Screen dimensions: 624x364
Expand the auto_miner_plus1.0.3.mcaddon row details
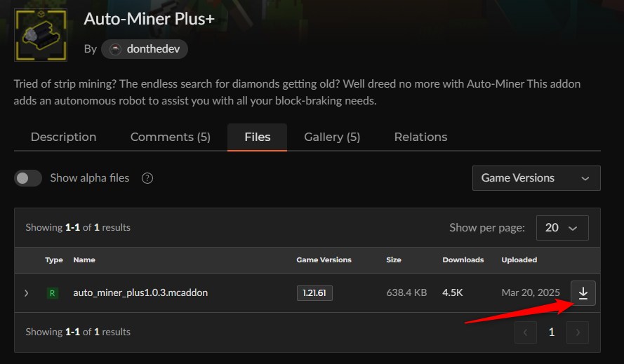(x=26, y=293)
